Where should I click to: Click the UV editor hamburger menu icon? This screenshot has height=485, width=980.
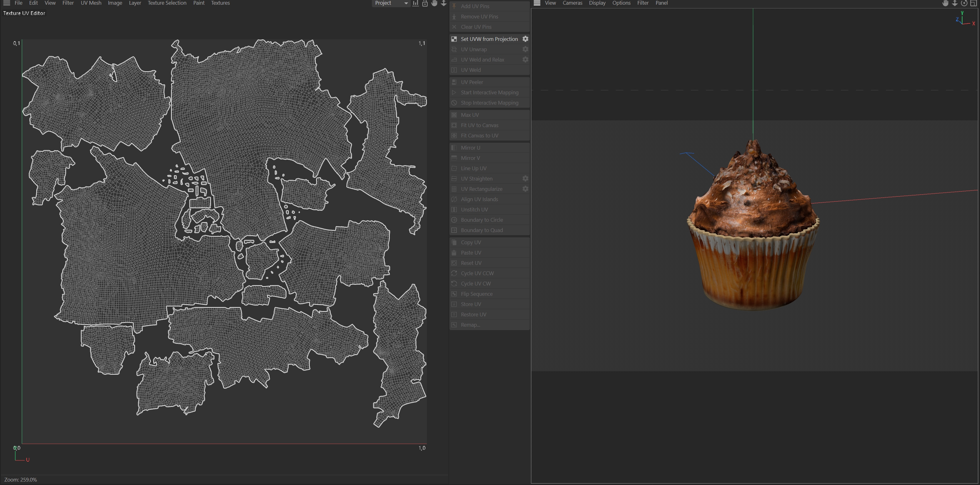pyautogui.click(x=7, y=3)
